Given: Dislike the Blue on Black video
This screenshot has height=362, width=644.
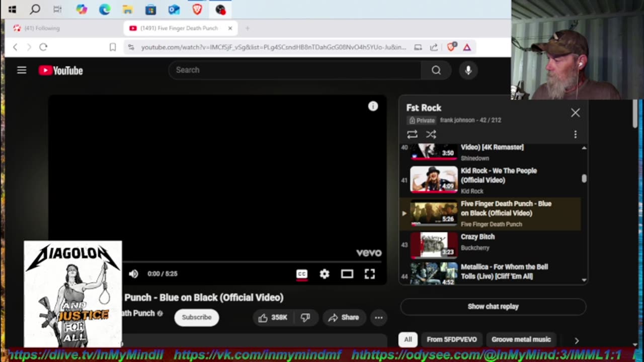Looking at the screenshot, I should coord(305,317).
